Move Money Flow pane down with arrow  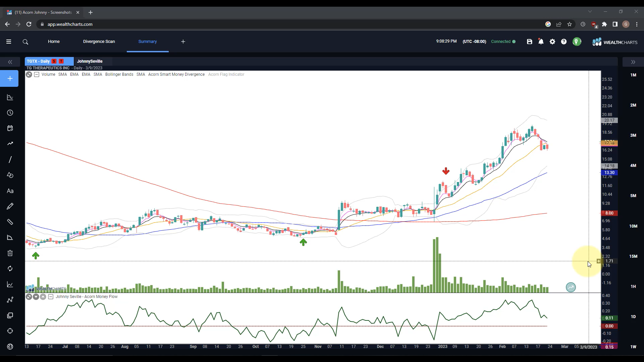click(36, 297)
